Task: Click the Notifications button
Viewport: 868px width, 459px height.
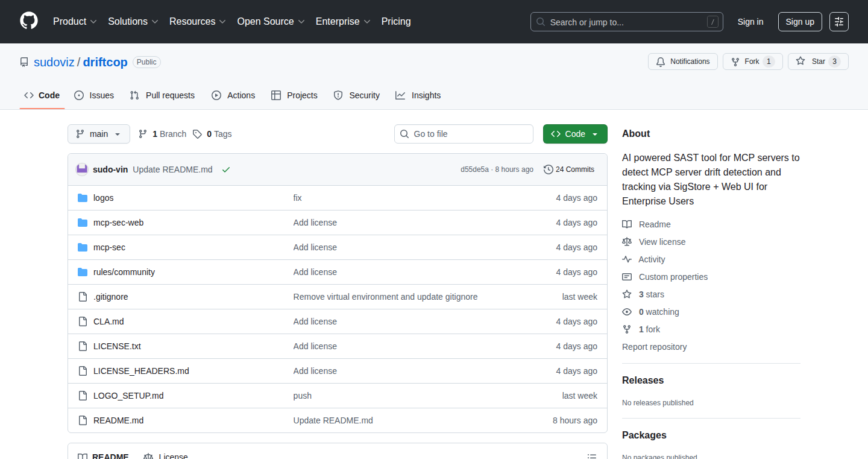Action: [683, 62]
